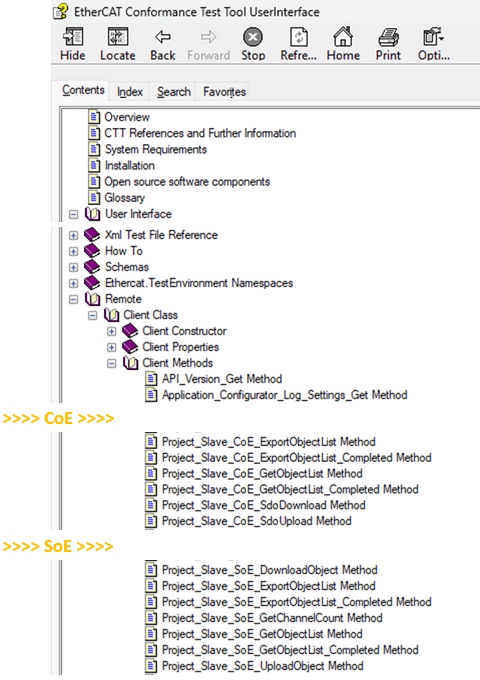480x680 pixels.
Task: Click the page icon beside Overview
Action: (94, 117)
